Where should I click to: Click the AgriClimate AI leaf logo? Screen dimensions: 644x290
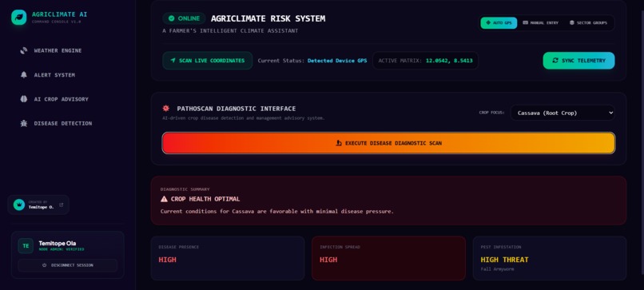click(19, 18)
